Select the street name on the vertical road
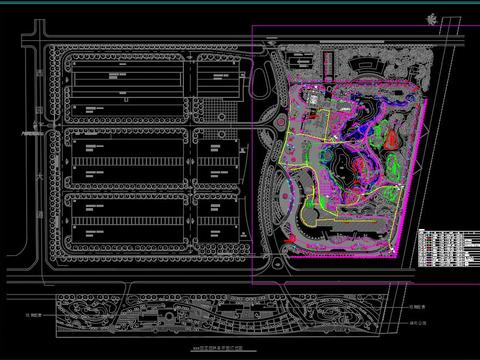The height and width of the screenshot is (360, 480). [x=40, y=144]
